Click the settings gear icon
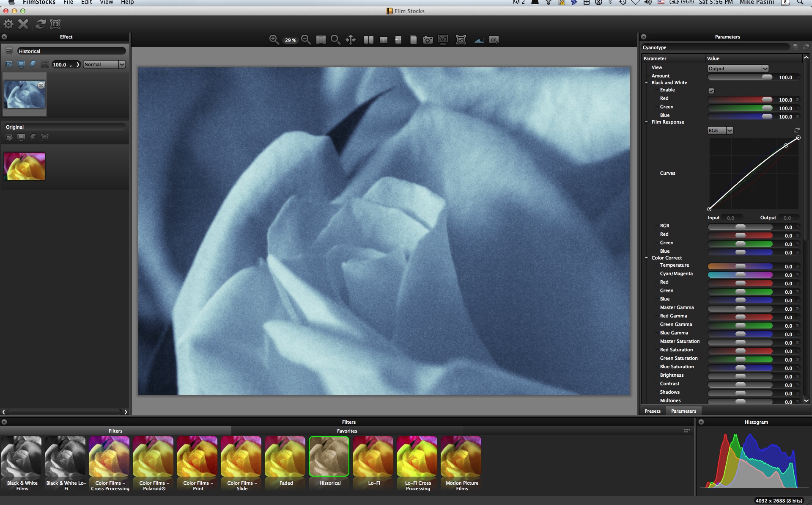Screen dimensions: 812x505 click(8, 24)
